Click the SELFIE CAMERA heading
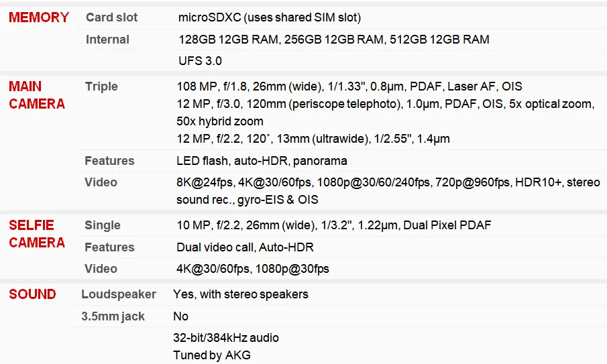 [37, 234]
